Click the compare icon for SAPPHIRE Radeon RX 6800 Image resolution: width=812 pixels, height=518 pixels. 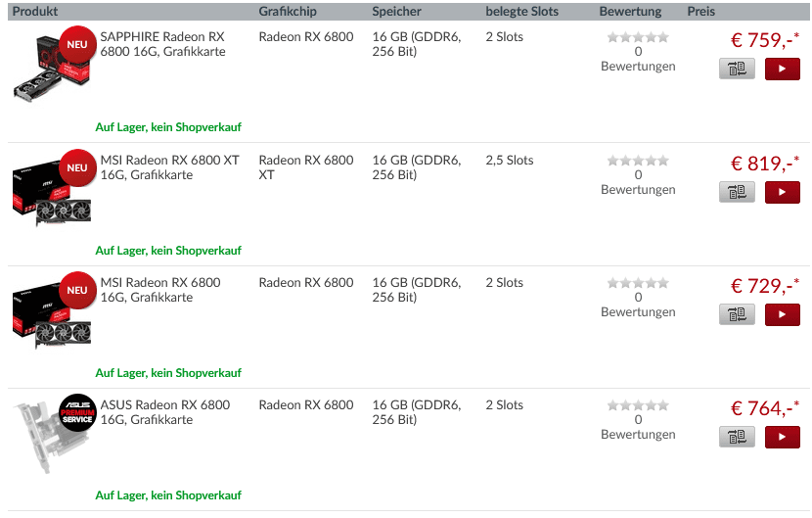(x=737, y=69)
